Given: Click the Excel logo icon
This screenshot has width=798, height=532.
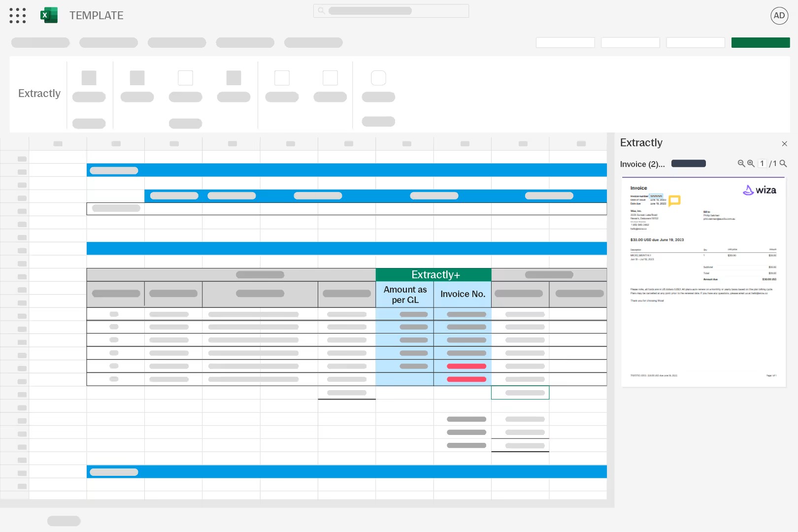Looking at the screenshot, I should click(x=49, y=15).
